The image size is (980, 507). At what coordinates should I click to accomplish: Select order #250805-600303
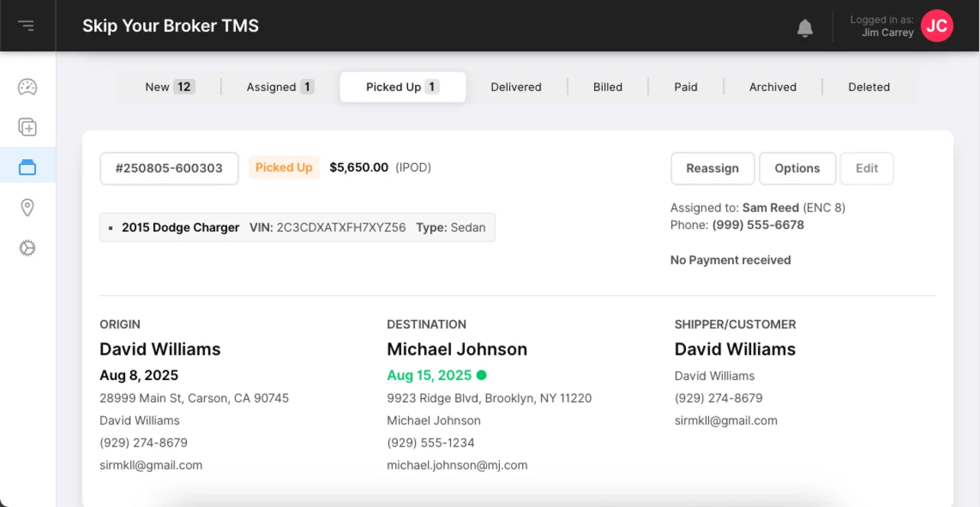click(168, 168)
